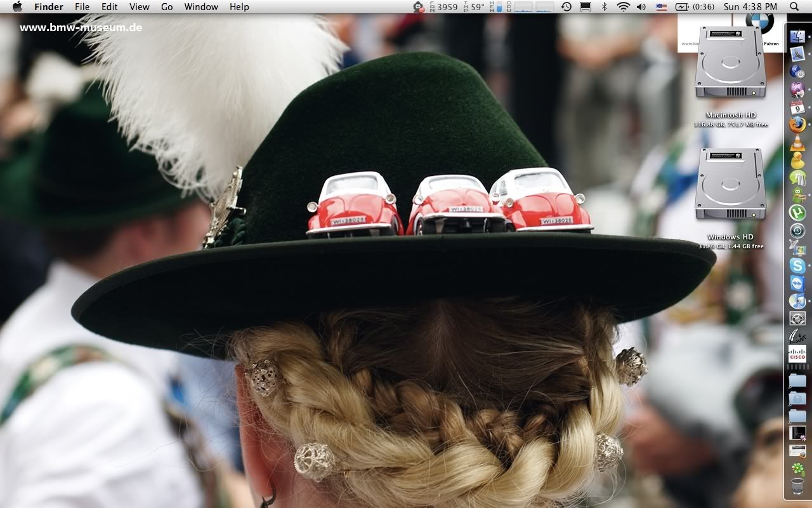This screenshot has width=812, height=508.
Task: Open the File menu
Action: point(82,7)
